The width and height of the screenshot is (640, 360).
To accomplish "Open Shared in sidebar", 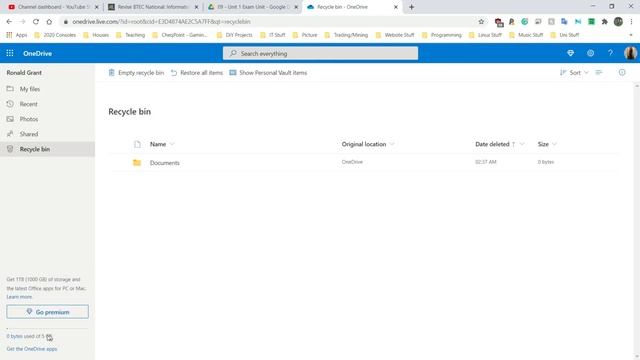I will click(47, 134).
